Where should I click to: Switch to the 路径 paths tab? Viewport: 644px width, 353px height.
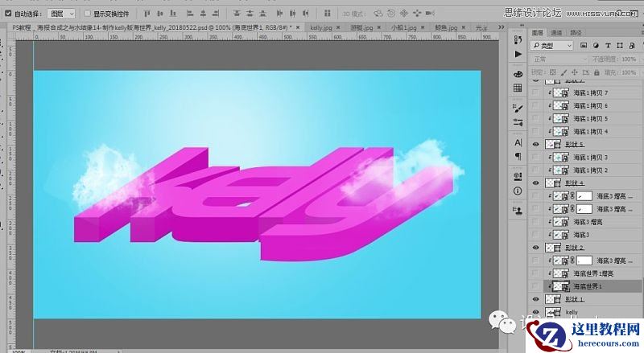pyautogui.click(x=576, y=32)
